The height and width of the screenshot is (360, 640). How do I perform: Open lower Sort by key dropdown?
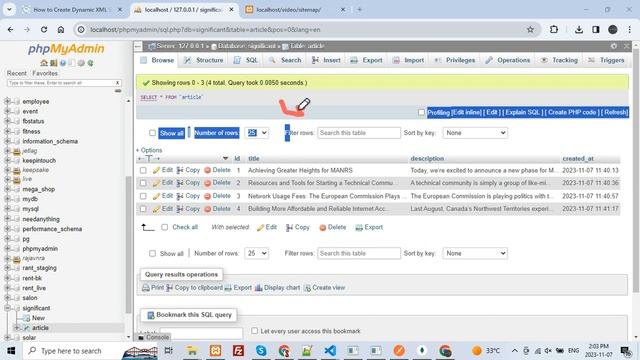click(475, 253)
